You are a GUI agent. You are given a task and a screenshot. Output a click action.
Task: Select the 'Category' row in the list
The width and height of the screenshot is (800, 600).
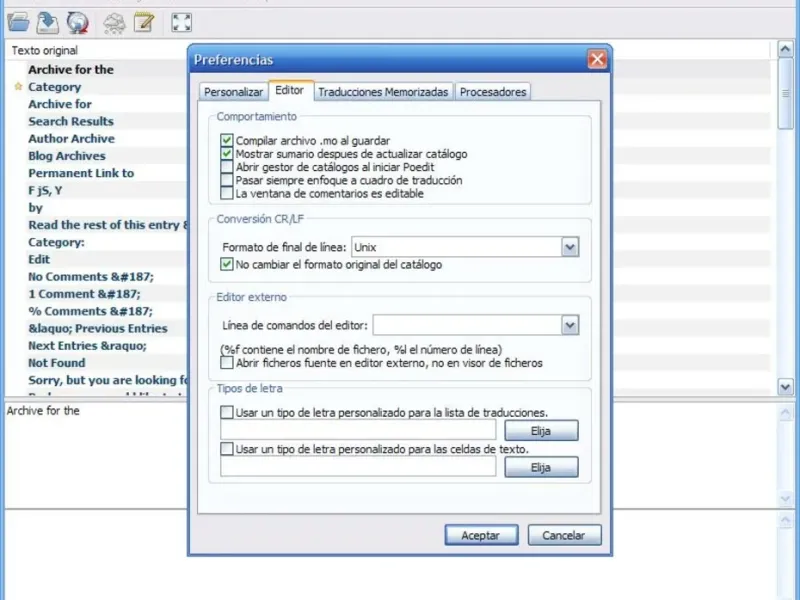[55, 87]
